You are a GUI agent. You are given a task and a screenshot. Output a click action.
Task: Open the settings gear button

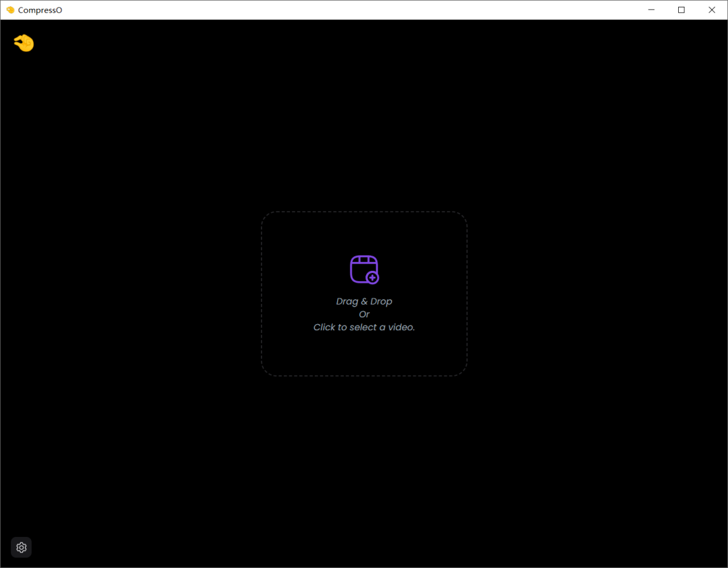(x=21, y=548)
